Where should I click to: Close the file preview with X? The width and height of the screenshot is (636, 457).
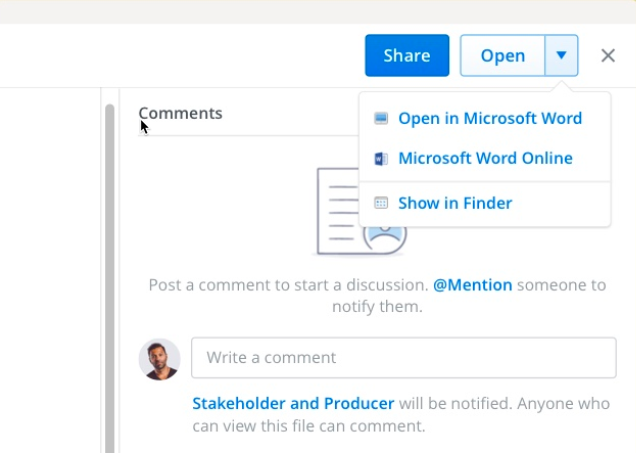pyautogui.click(x=608, y=56)
